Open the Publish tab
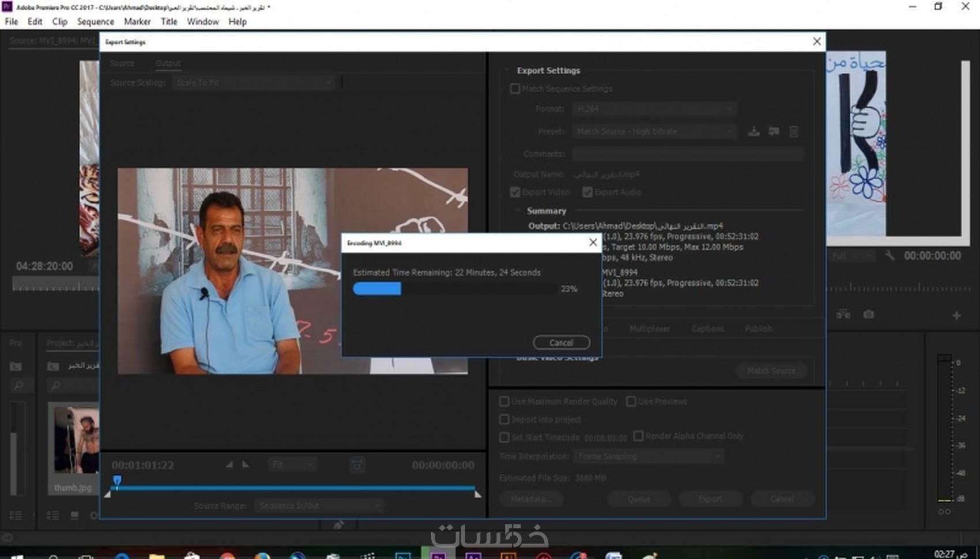The image size is (980, 559). (758, 328)
